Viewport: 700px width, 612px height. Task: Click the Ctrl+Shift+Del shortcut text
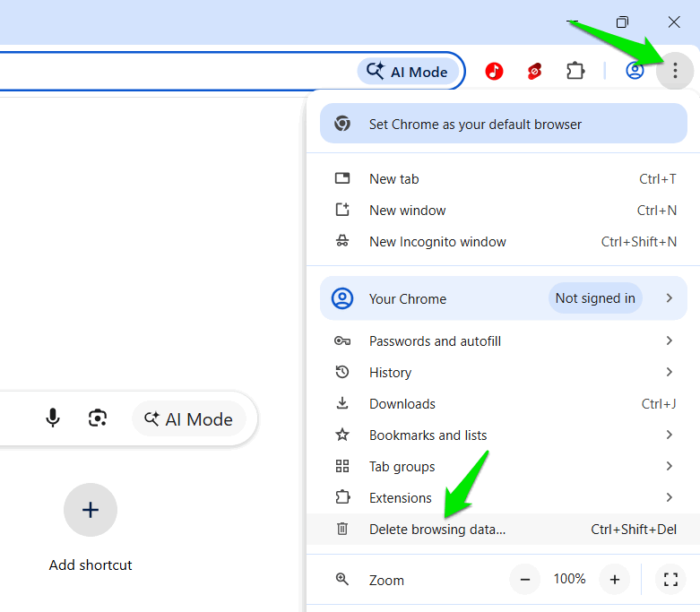coord(633,530)
